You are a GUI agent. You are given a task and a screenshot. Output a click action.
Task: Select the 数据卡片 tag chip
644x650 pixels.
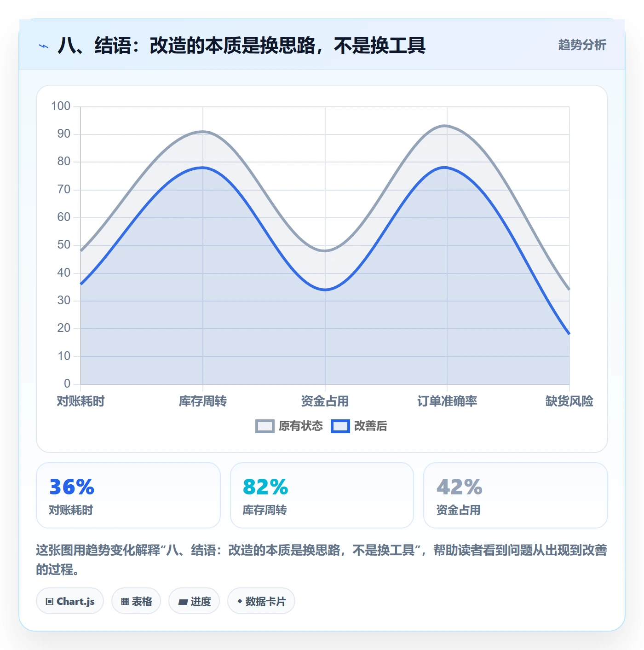(261, 601)
